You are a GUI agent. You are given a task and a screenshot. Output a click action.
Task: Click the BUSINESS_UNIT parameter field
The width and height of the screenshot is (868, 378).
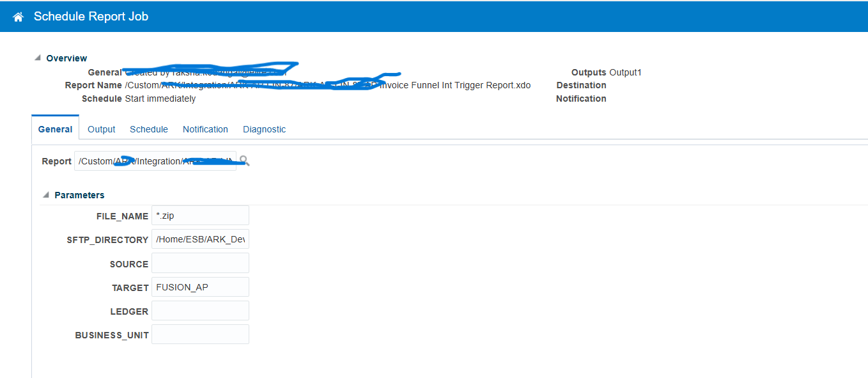199,333
